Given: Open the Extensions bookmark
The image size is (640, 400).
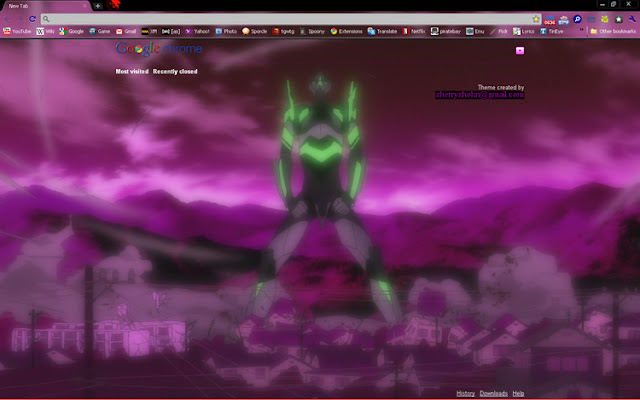Looking at the screenshot, I should point(346,31).
